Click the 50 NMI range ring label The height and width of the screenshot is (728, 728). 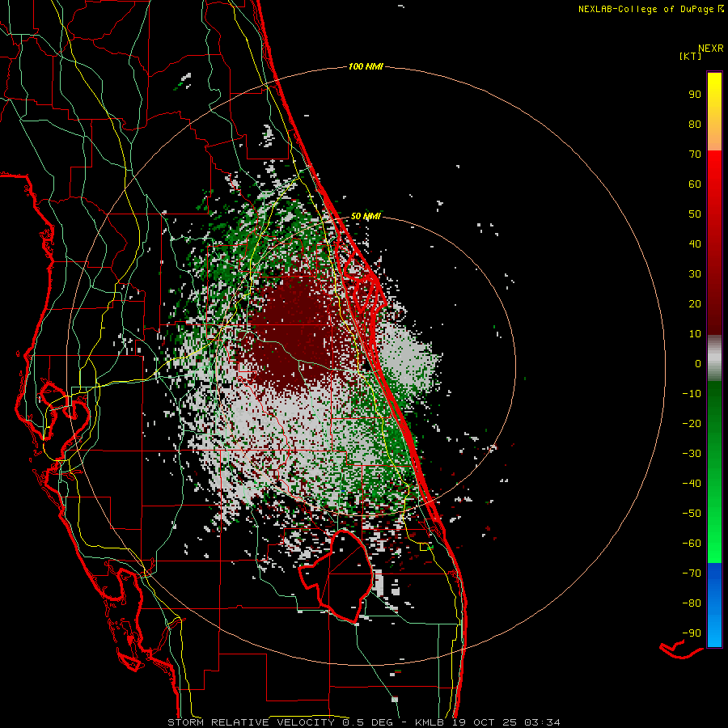pos(366,216)
